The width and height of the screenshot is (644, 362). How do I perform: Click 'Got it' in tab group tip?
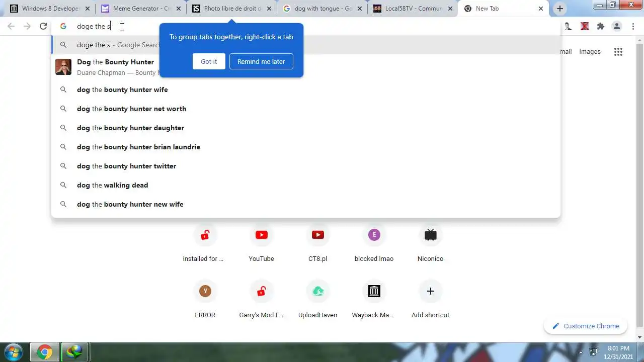(209, 61)
